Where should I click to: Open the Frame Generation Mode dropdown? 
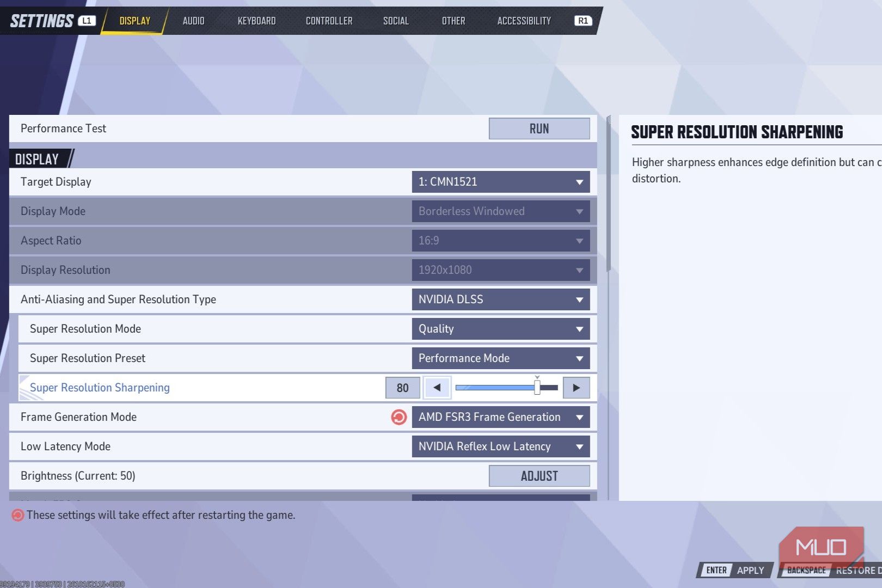pyautogui.click(x=501, y=417)
